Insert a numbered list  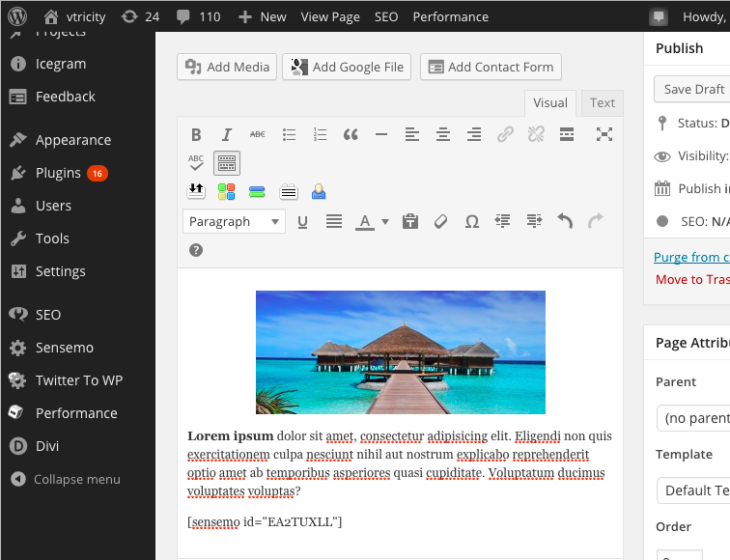320,135
